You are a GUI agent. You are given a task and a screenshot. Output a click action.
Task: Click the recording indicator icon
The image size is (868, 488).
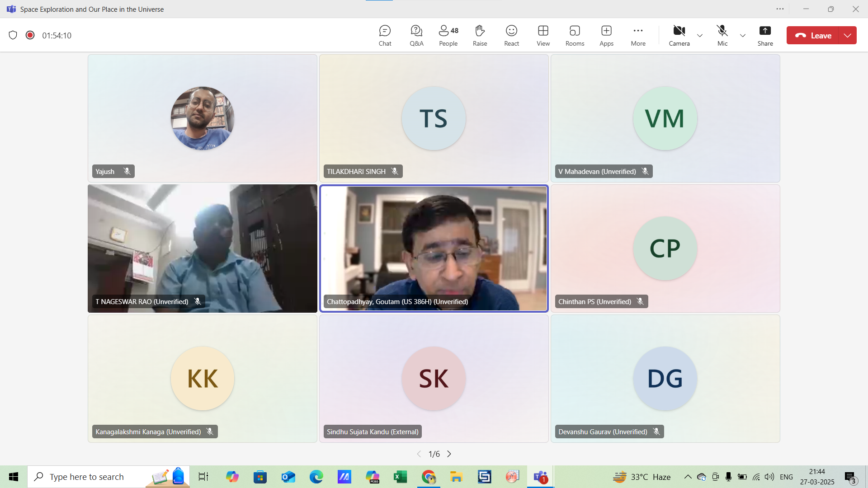[30, 35]
